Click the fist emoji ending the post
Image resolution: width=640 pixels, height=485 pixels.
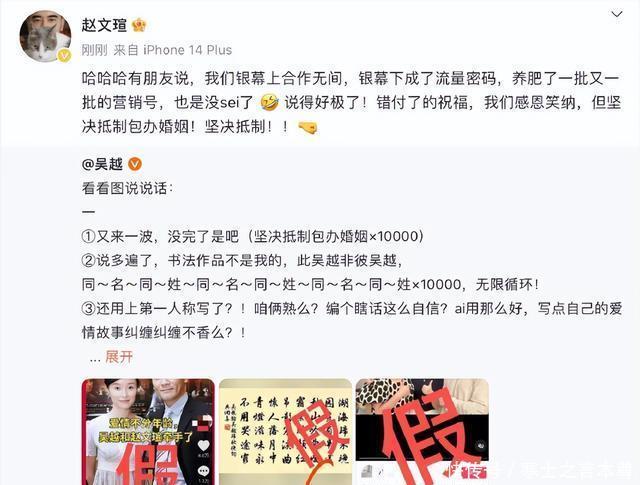coord(308,128)
